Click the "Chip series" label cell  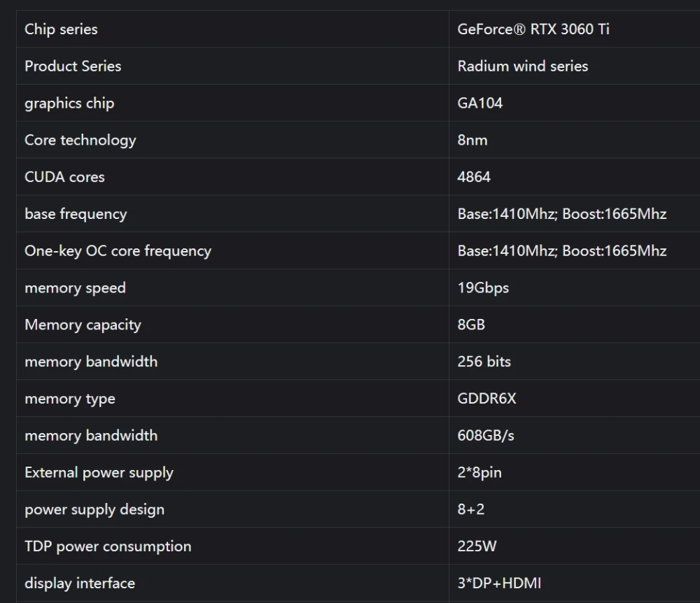(x=61, y=29)
